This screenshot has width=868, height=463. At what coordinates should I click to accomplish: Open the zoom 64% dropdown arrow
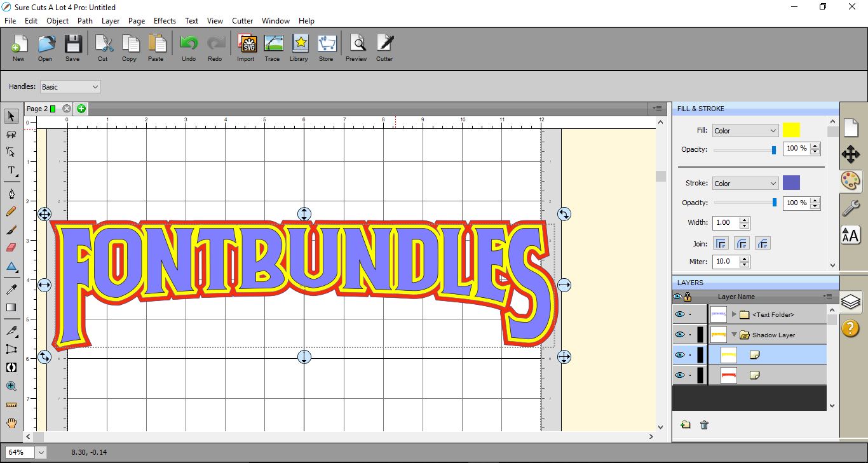(x=41, y=452)
